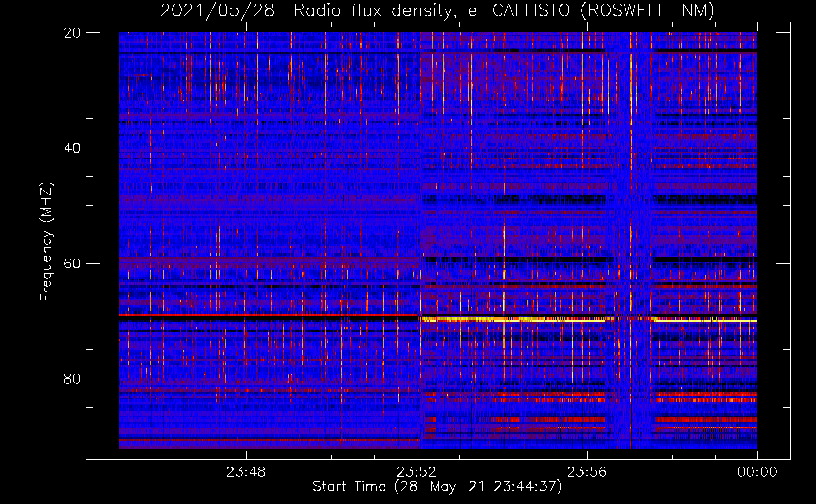Click the '20' frequency tick label
Image resolution: width=816 pixels, height=504 pixels.
72,33
